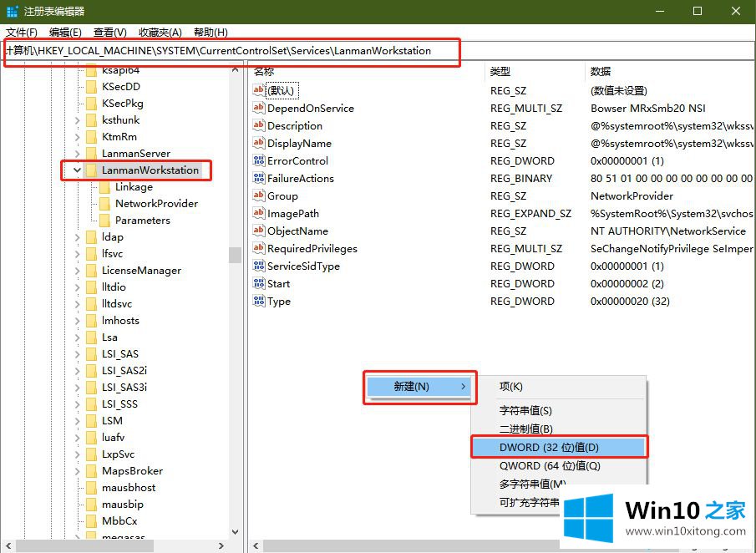Click the folder icon of Parameters subkey
This screenshot has height=553, width=756.
click(x=104, y=221)
